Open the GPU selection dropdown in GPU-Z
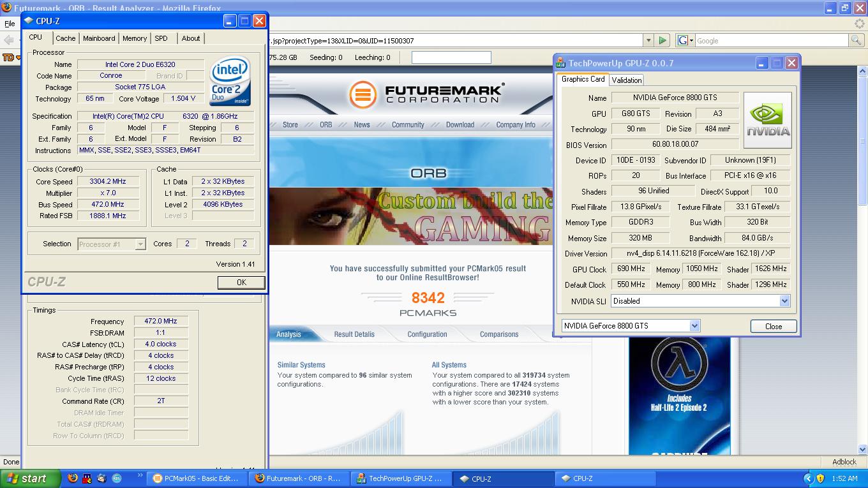The height and width of the screenshot is (488, 868). click(694, 326)
